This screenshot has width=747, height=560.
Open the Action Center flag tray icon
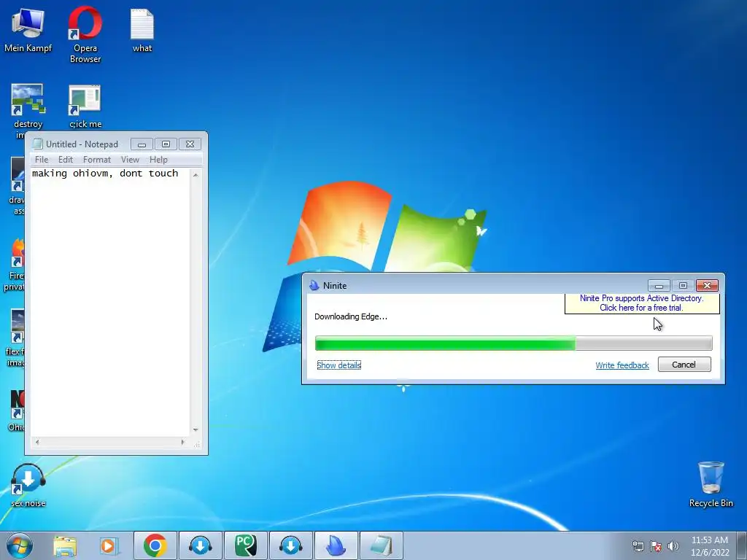point(656,545)
